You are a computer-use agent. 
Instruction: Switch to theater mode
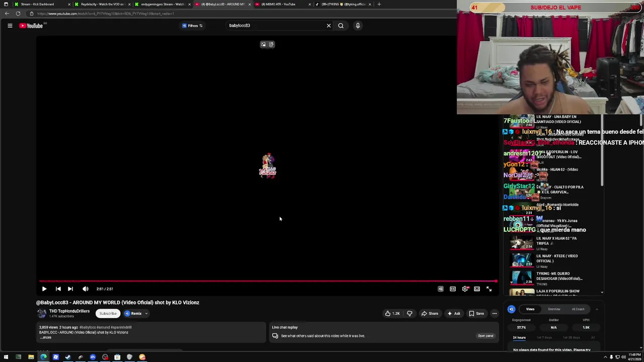click(477, 289)
